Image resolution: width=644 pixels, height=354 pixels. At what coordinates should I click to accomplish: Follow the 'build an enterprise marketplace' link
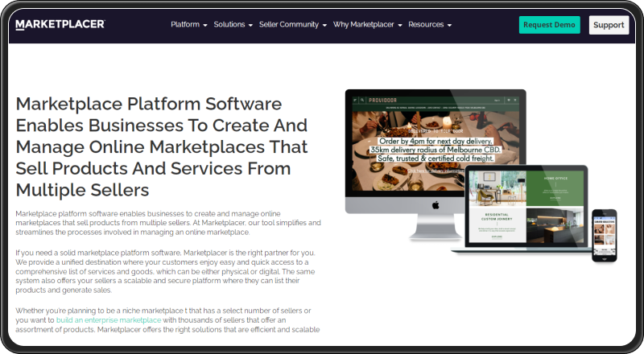(x=109, y=320)
